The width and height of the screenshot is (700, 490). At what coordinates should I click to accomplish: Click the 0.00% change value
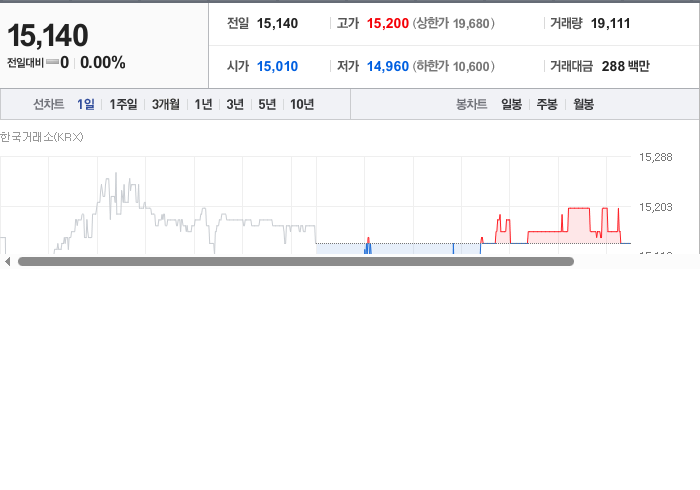point(103,62)
